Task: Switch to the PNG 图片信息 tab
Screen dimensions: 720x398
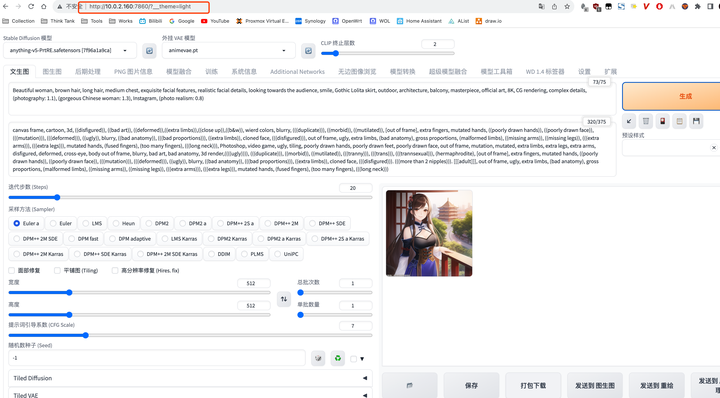Action: tap(133, 72)
